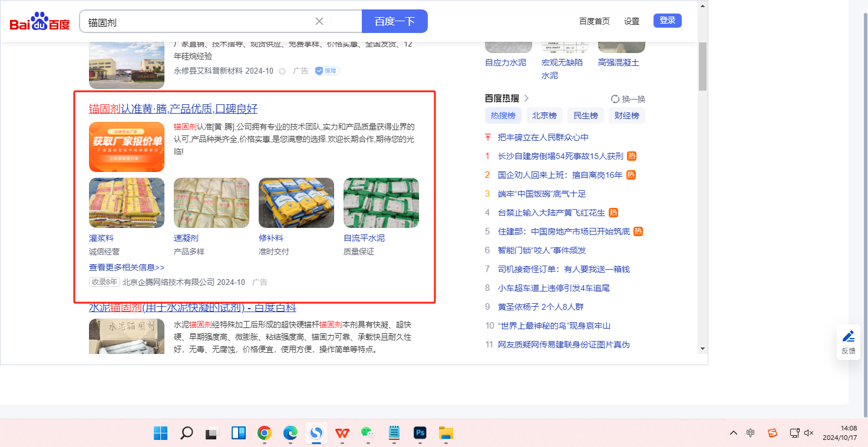Screen dimensions: 868x447
Task: Open the 设置 menu
Action: [x=632, y=21]
